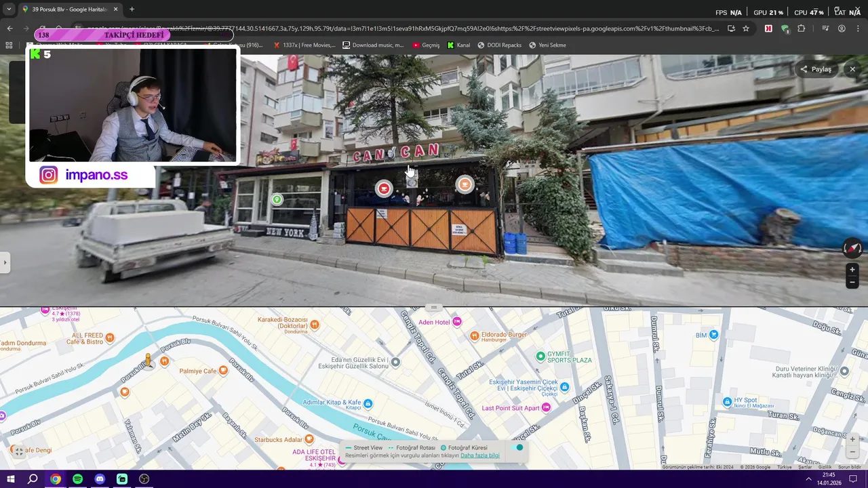Zoom in the Street View image

click(852, 270)
